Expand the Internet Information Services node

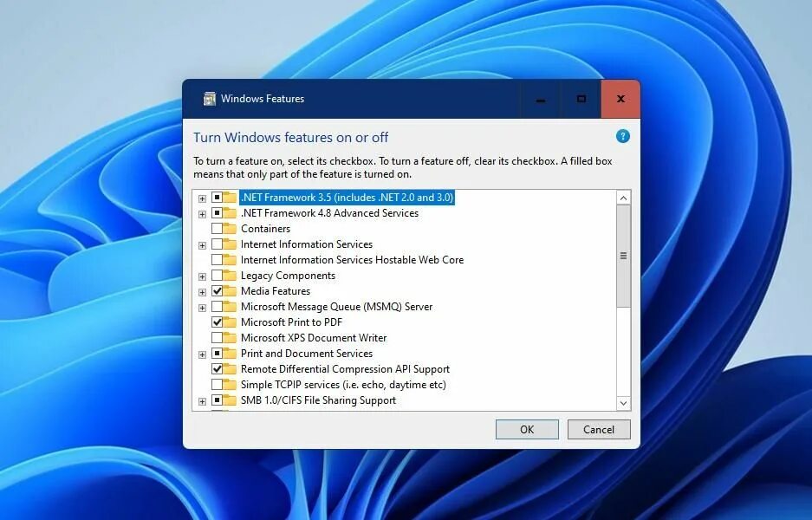[202, 245]
